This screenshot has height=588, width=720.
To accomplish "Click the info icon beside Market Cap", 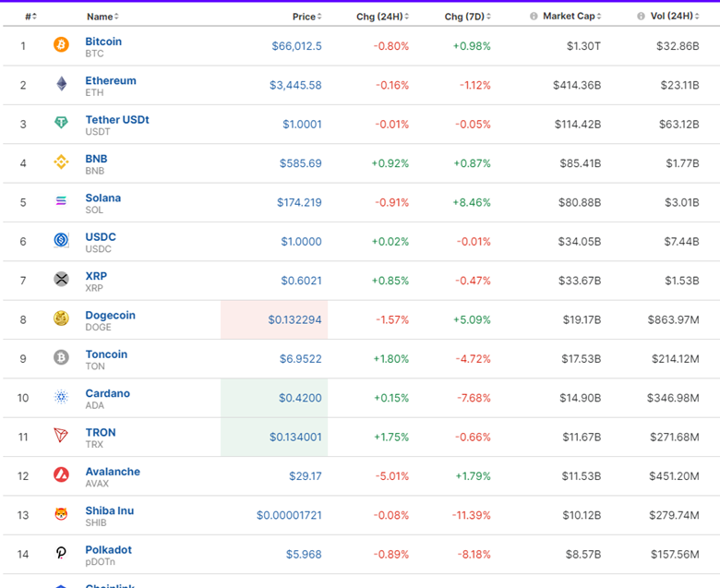I will coord(534,16).
